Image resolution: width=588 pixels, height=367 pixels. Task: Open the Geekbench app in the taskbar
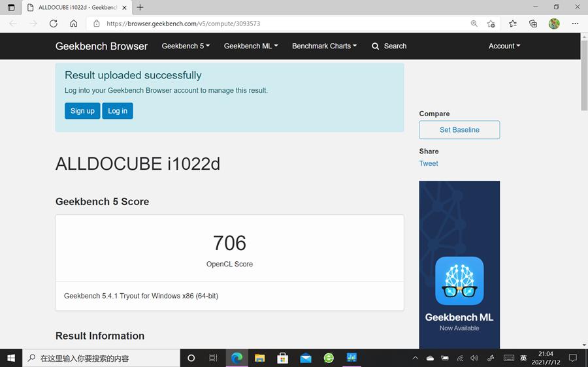[351, 358]
